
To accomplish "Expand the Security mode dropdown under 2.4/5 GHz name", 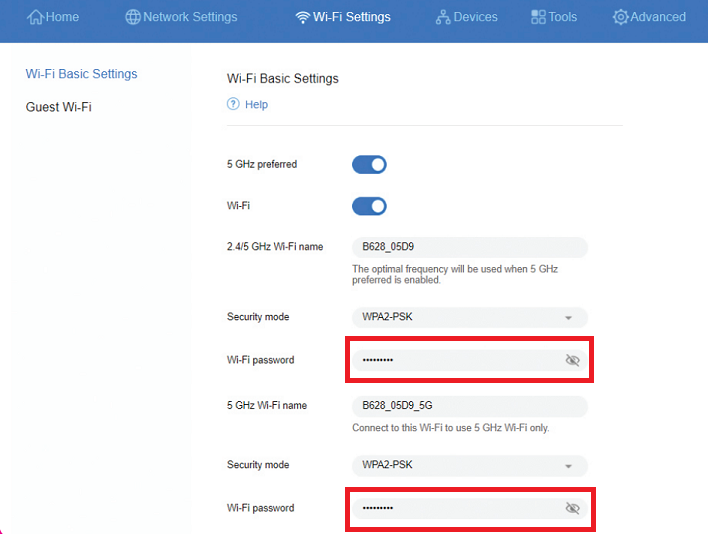I will coord(468,317).
